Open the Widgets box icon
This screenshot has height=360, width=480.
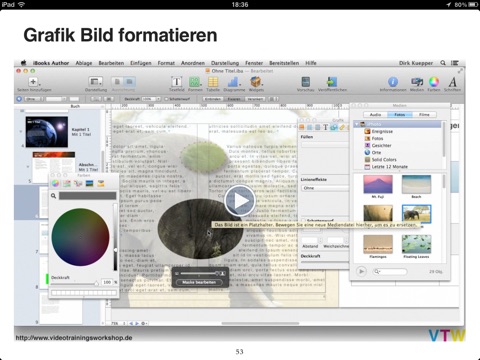(256, 82)
